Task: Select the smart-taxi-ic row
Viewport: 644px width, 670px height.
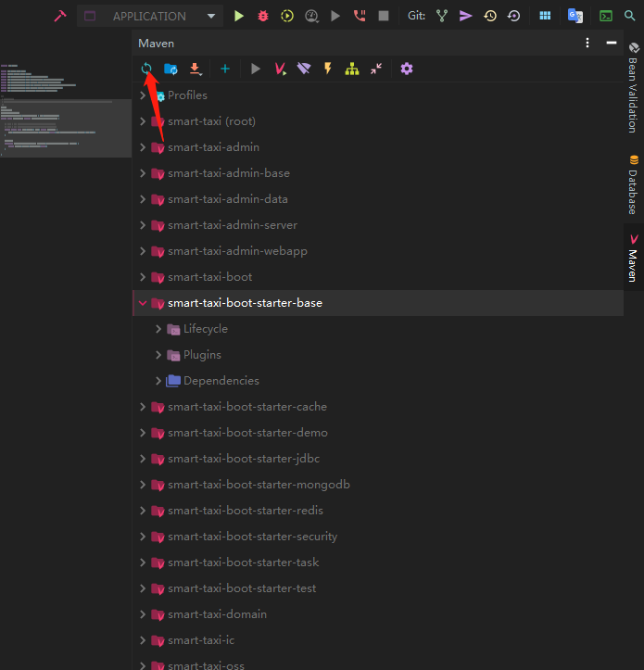Action: (x=378, y=640)
